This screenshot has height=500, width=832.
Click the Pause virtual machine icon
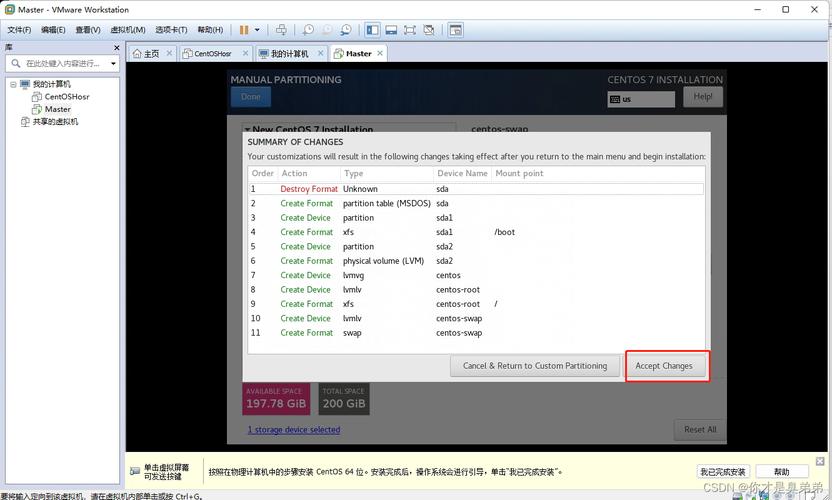244,30
